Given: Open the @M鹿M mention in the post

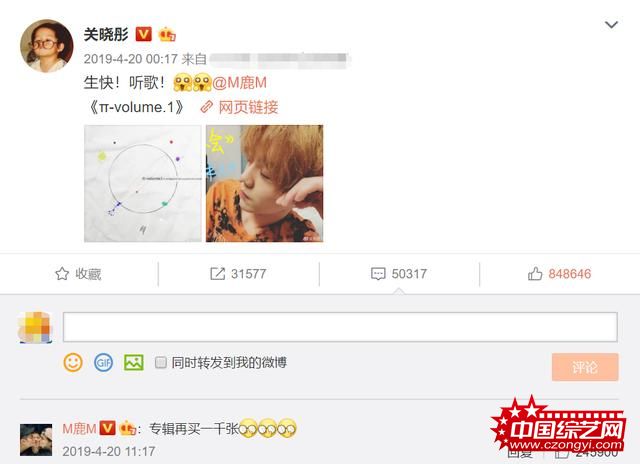Looking at the screenshot, I should coord(240,83).
